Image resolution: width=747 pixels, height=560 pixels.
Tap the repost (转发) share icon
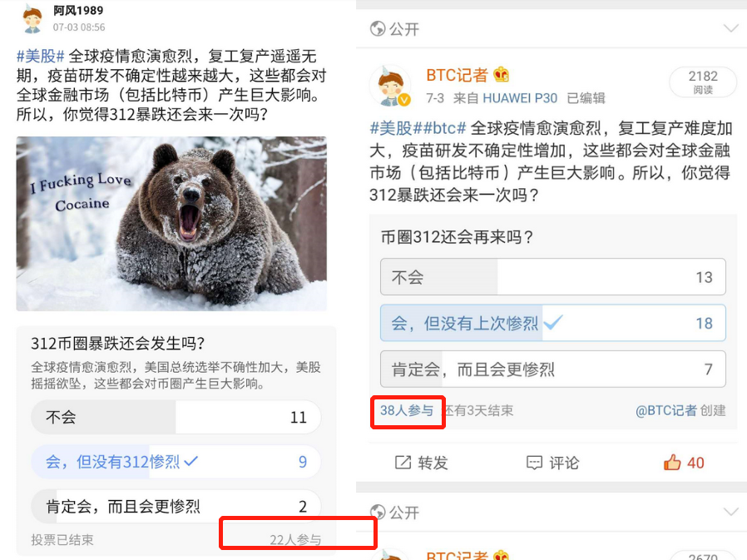403,463
